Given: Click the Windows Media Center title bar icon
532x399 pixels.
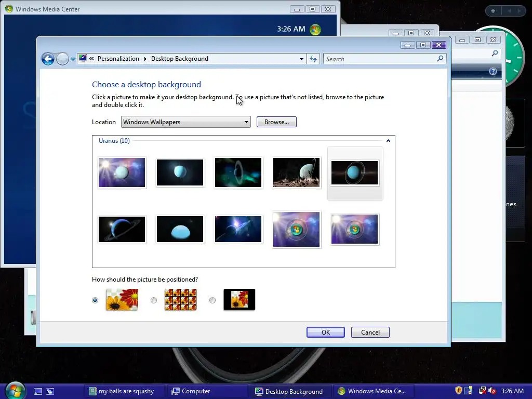Looking at the screenshot, I should click(x=9, y=9).
